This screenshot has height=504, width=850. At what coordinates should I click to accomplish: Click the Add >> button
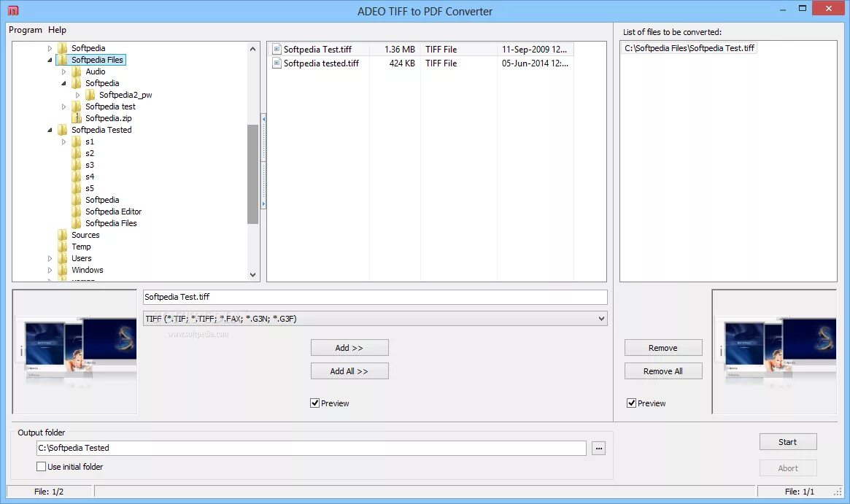point(349,348)
